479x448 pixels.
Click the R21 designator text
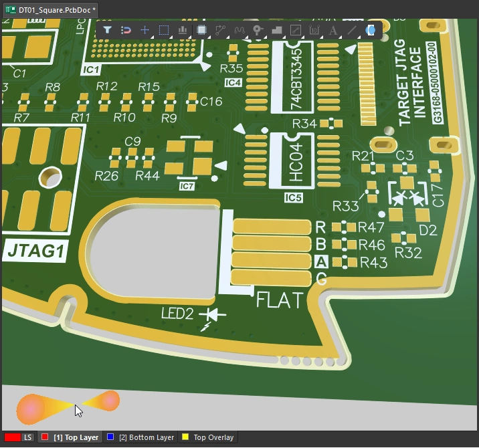[363, 156]
